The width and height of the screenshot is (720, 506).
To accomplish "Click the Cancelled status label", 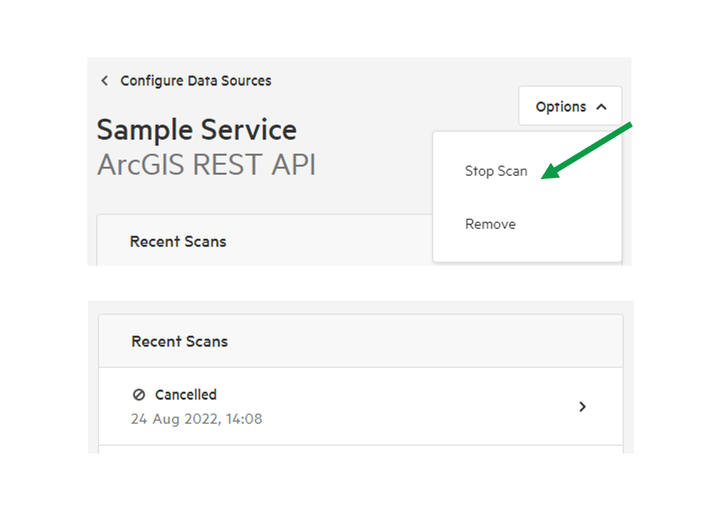I will (186, 394).
